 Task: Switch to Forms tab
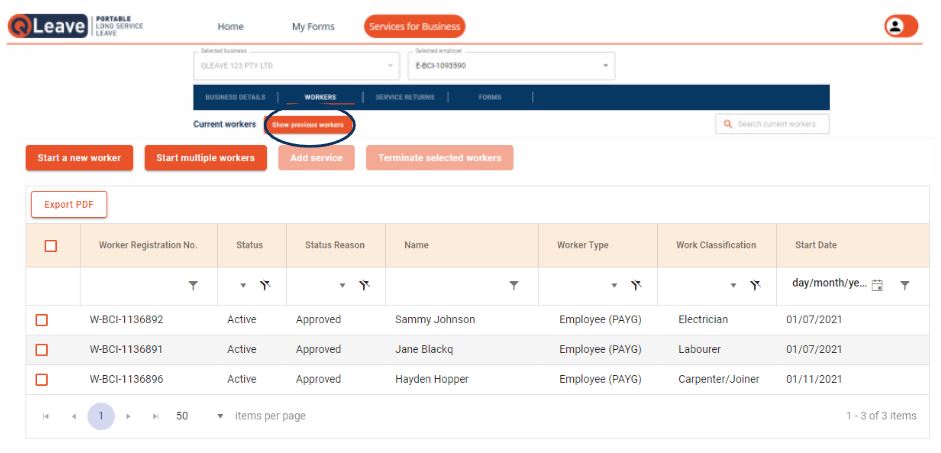(x=490, y=97)
